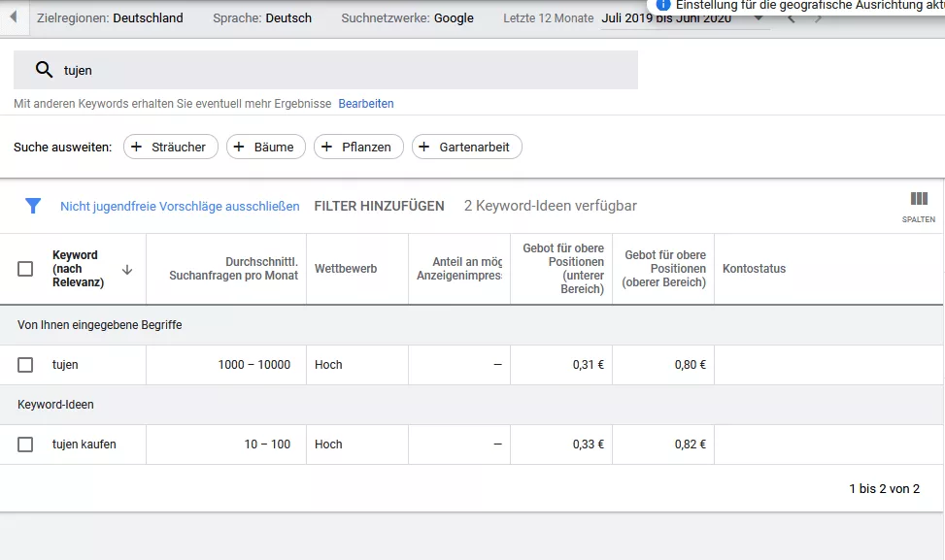Open the date range dropdown arrow
Screen dimensions: 945x560
759,18
